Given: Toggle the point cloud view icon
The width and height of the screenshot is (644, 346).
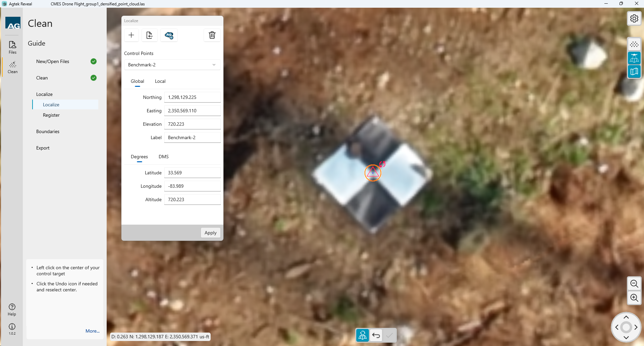Looking at the screenshot, I should click(x=634, y=45).
